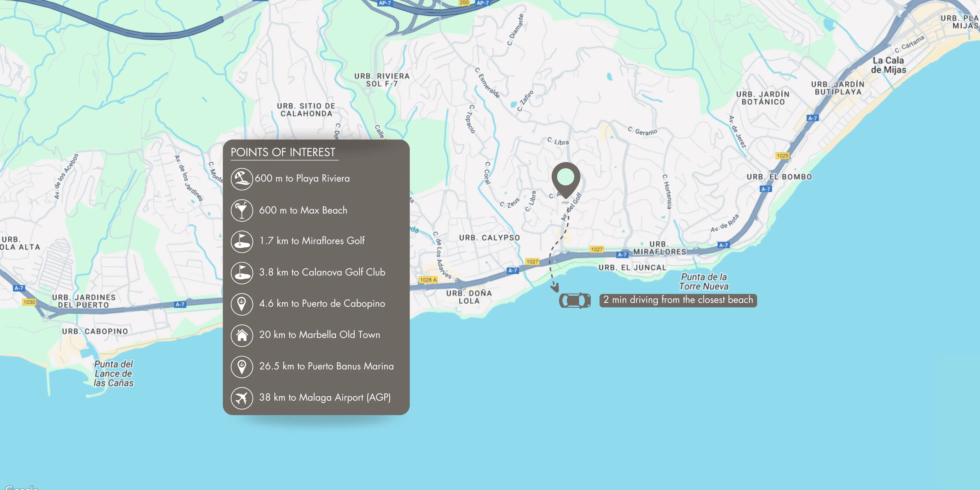Image resolution: width=980 pixels, height=490 pixels.
Task: Click the 1027 road sign left of URB. MIRAFLORES
Action: (x=596, y=249)
